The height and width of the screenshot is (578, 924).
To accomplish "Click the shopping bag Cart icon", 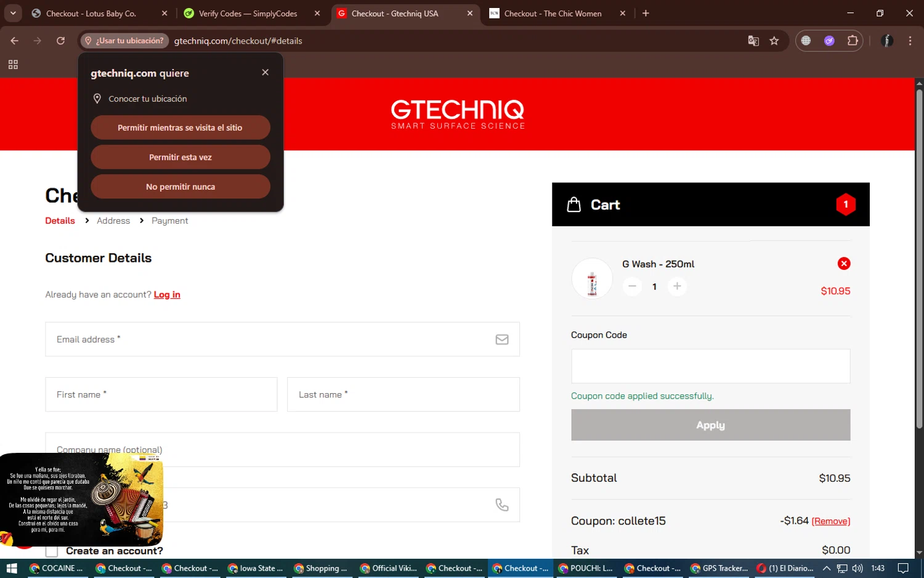I will [x=573, y=205].
